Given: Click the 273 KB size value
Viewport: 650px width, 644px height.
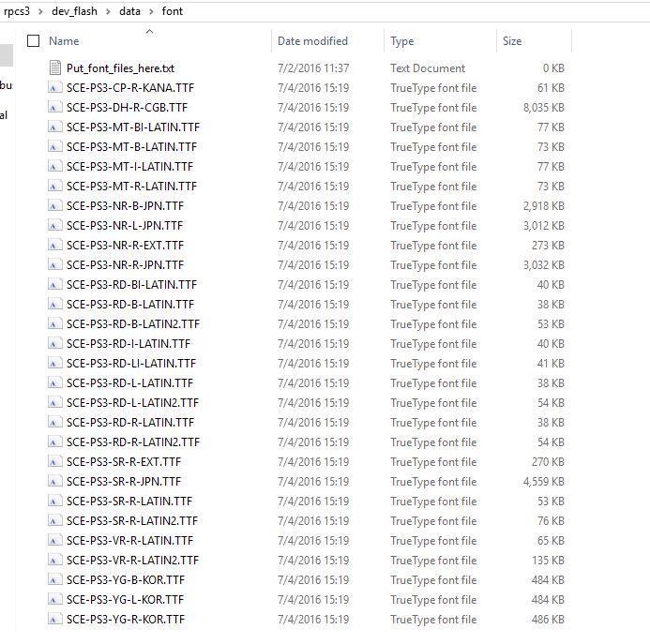Looking at the screenshot, I should 548,246.
